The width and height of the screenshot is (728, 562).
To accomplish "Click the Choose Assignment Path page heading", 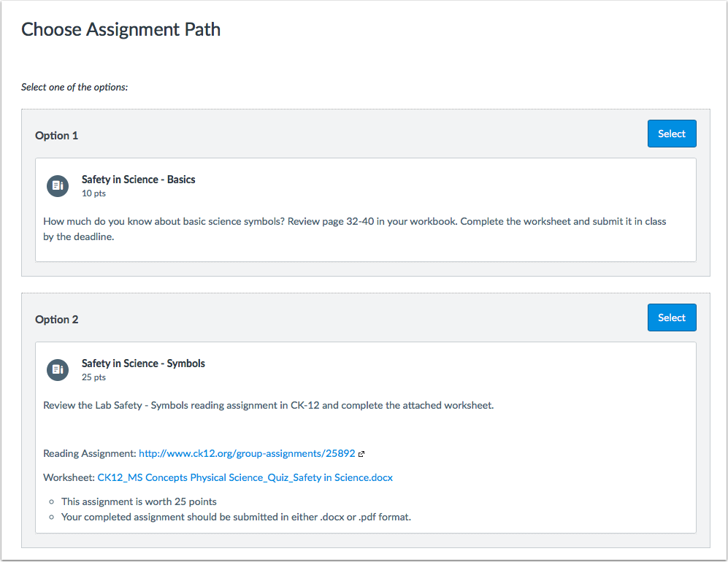I will [120, 30].
